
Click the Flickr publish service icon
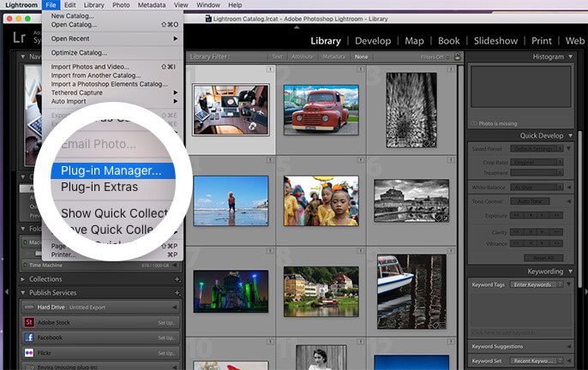click(29, 353)
